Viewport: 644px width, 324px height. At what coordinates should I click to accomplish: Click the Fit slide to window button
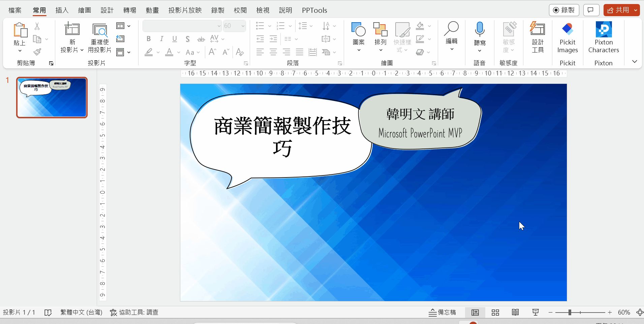point(640,313)
